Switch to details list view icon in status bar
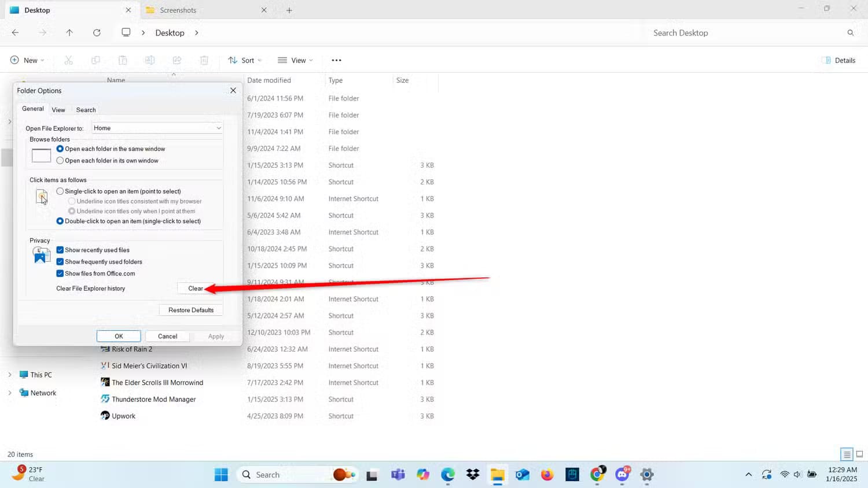The width and height of the screenshot is (868, 488). [x=847, y=454]
